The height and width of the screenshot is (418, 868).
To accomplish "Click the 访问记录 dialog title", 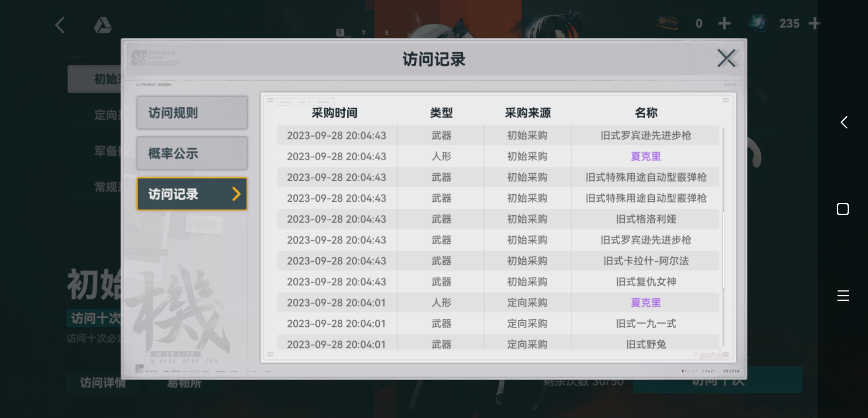I will coord(434,60).
